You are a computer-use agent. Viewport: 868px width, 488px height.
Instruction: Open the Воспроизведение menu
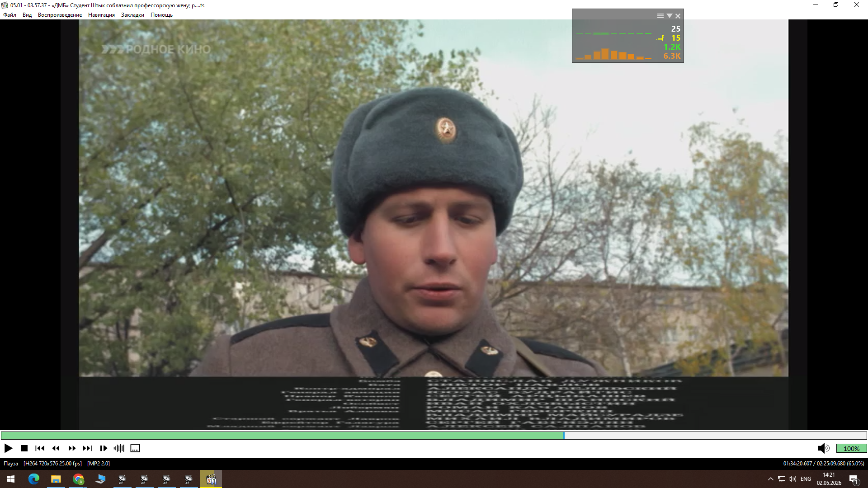click(x=60, y=15)
